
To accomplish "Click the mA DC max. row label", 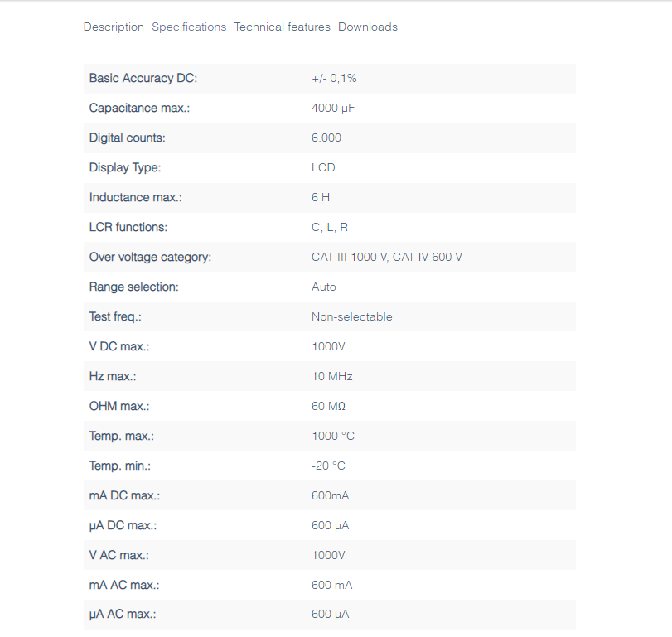I will click(x=125, y=495).
